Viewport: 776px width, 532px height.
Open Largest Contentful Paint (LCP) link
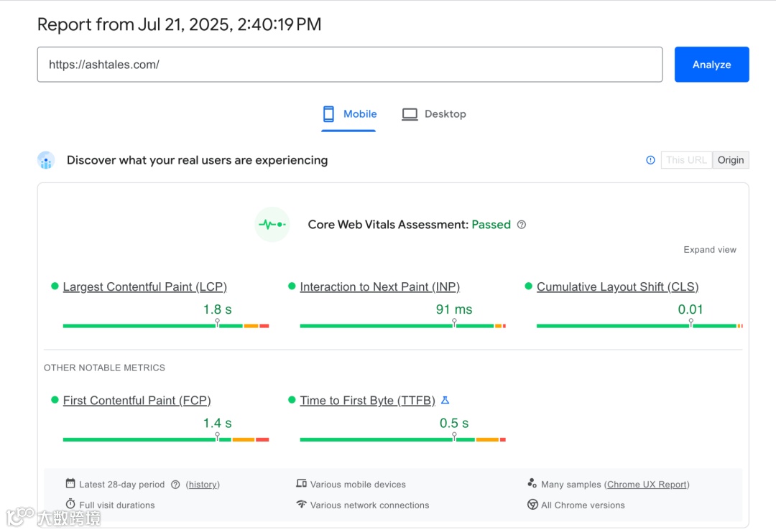point(144,287)
